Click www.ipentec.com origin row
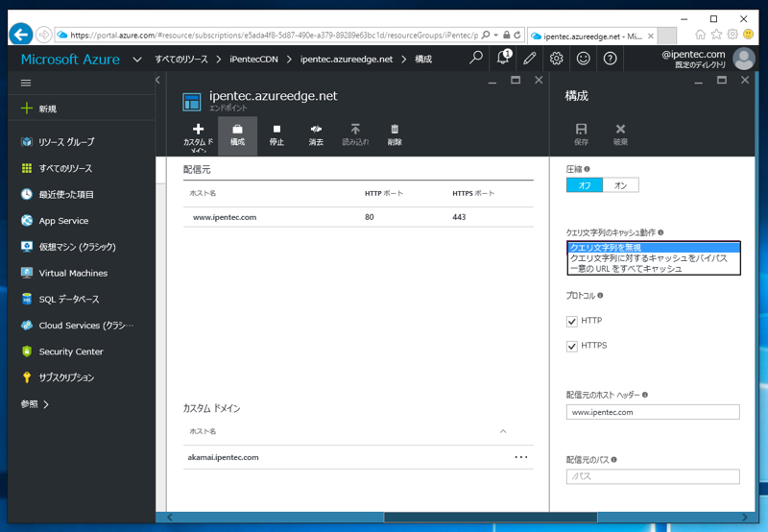The image size is (768, 532). click(358, 217)
